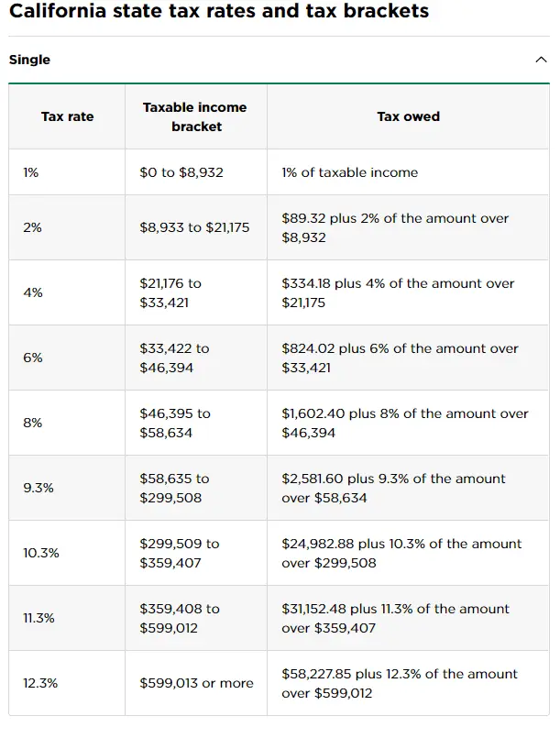
Task: Click the 1% of taxable income cell
Action: (349, 172)
